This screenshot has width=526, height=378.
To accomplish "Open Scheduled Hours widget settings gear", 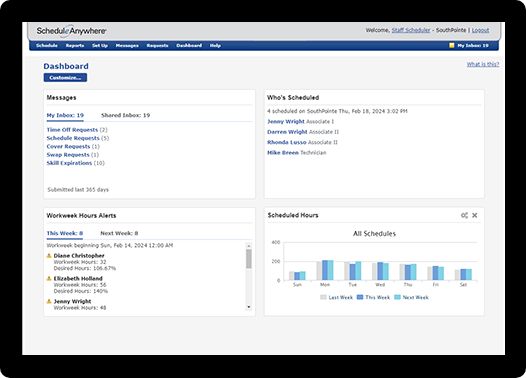I will pyautogui.click(x=464, y=215).
